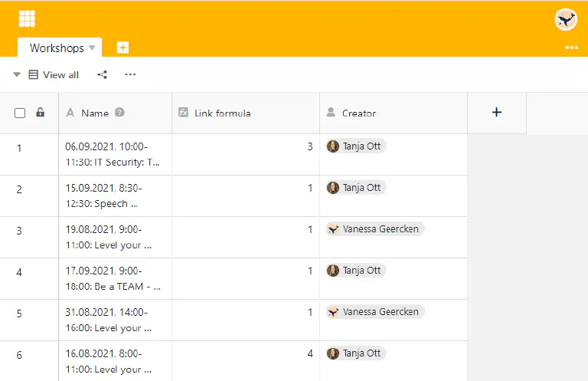Expand the Workshops tab dropdown arrow

pyautogui.click(x=92, y=48)
